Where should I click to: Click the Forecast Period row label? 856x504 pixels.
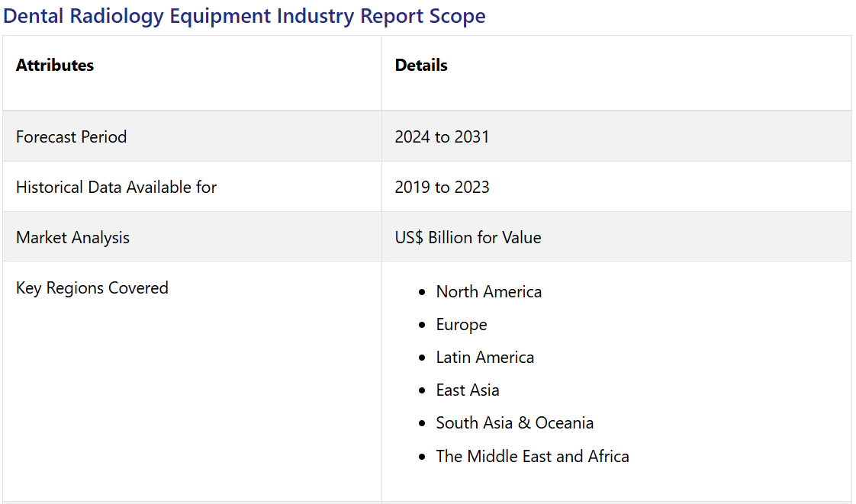[71, 137]
